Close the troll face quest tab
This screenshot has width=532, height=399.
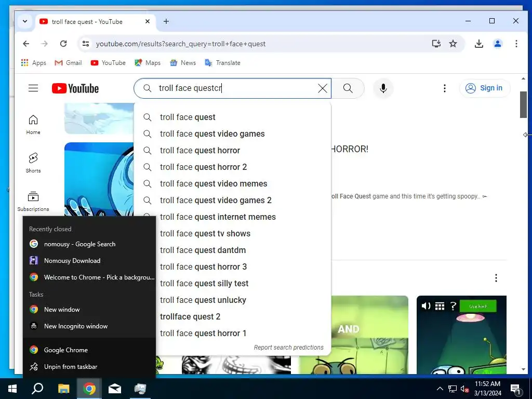147,21
